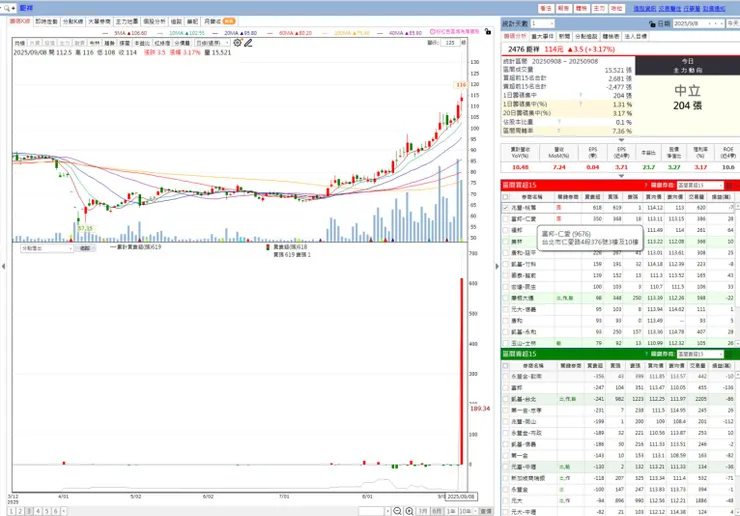This screenshot has height=516, width=740.
Task: Expand arrow below the chip statistics block
Action: [x=621, y=140]
